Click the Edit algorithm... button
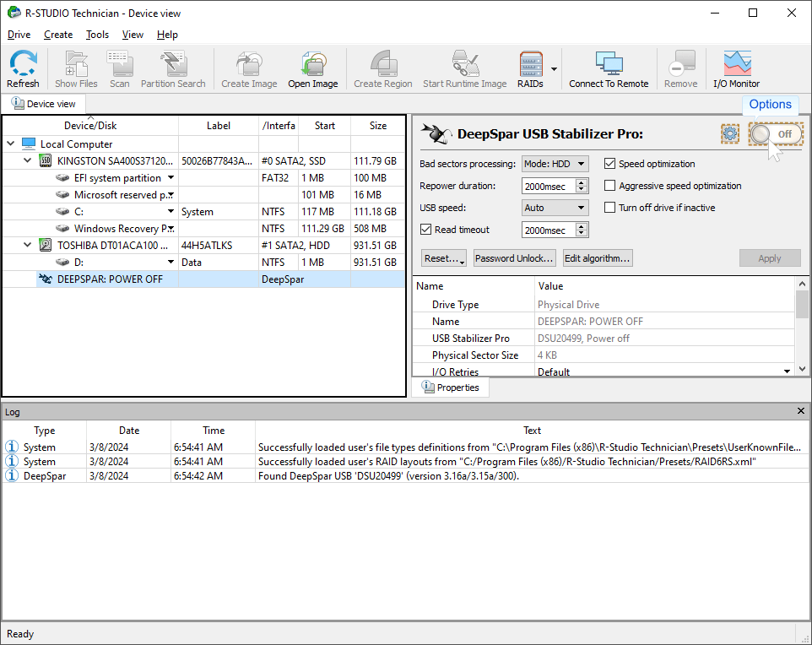The image size is (812, 645). coord(597,258)
